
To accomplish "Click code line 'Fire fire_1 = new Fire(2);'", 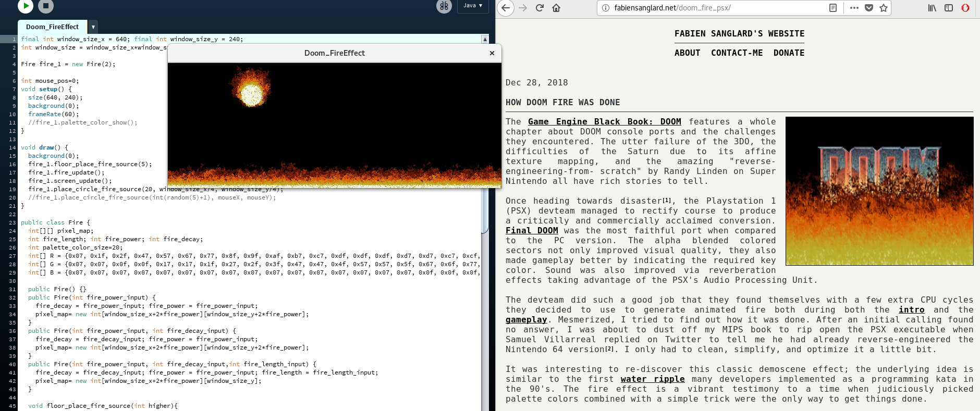I will (x=68, y=64).
